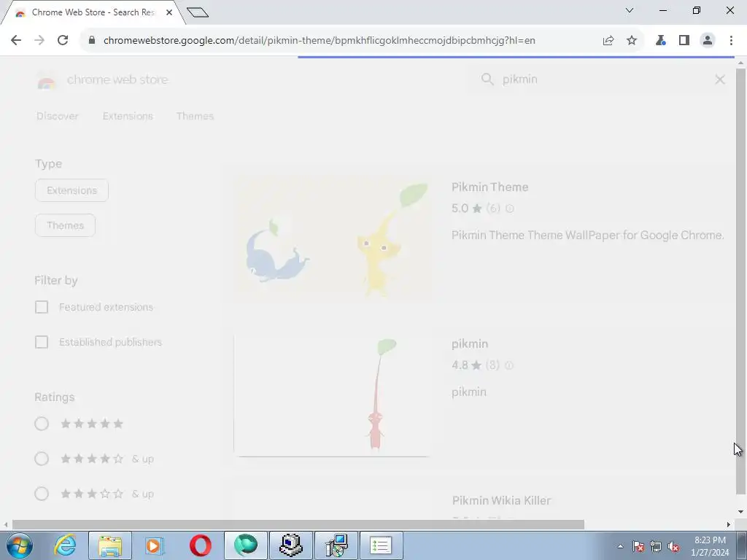Open Pikmin Theme thumbnail image
Viewport: 747px width, 560px height.
(333, 238)
